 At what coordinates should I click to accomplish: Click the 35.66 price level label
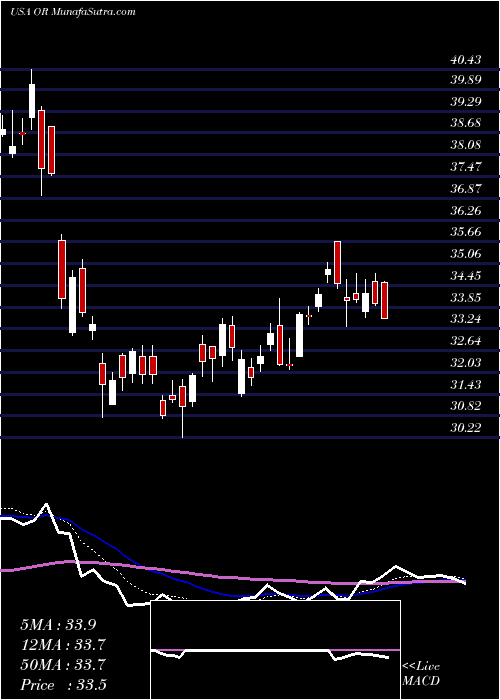point(466,231)
